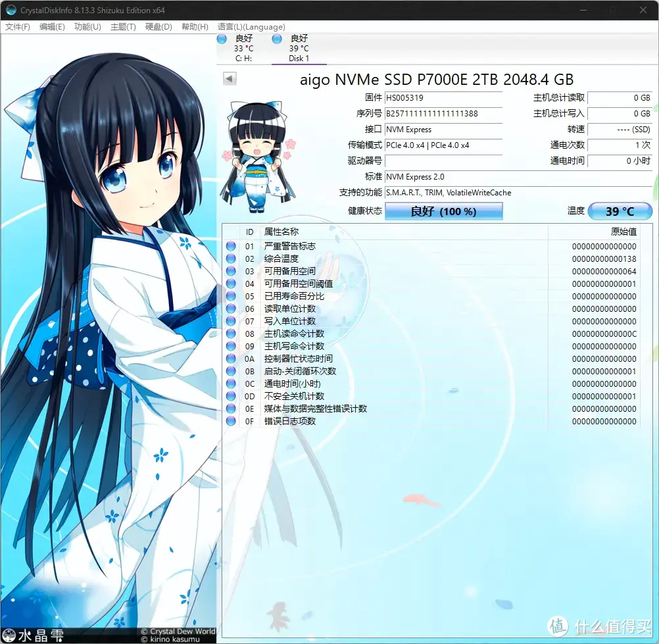Click the blue status orb for Disk 1
Image resolution: width=659 pixels, height=644 pixels.
[277, 39]
